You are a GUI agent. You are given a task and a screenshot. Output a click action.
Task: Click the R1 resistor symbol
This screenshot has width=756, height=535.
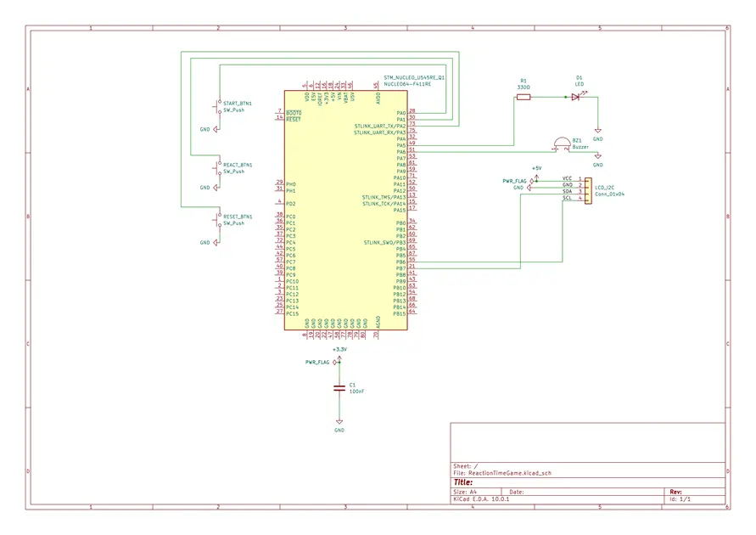(x=524, y=97)
